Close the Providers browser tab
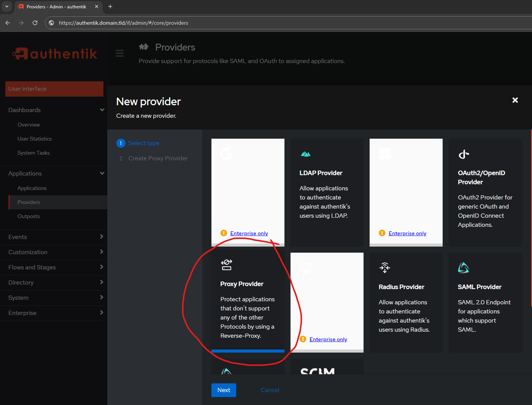Viewport: 532px width, 405px height. point(97,6)
